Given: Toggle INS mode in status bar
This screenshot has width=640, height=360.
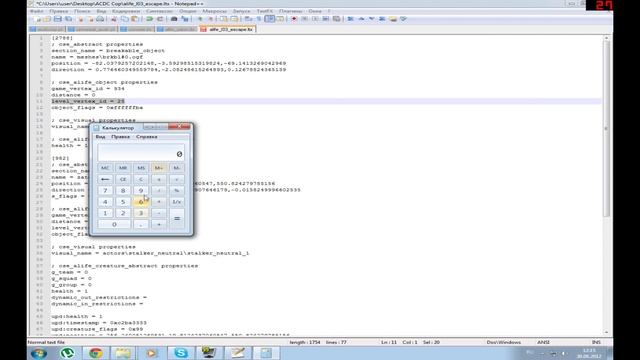Looking at the screenshot, I should [x=596, y=342].
